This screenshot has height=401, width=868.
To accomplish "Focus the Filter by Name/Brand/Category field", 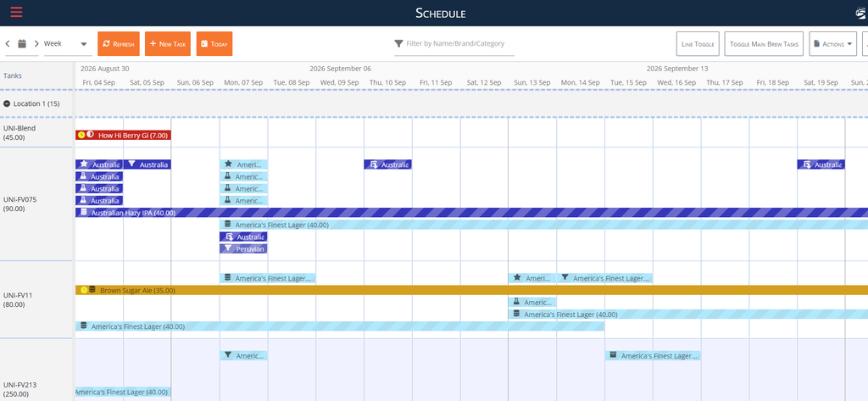I will pos(460,43).
